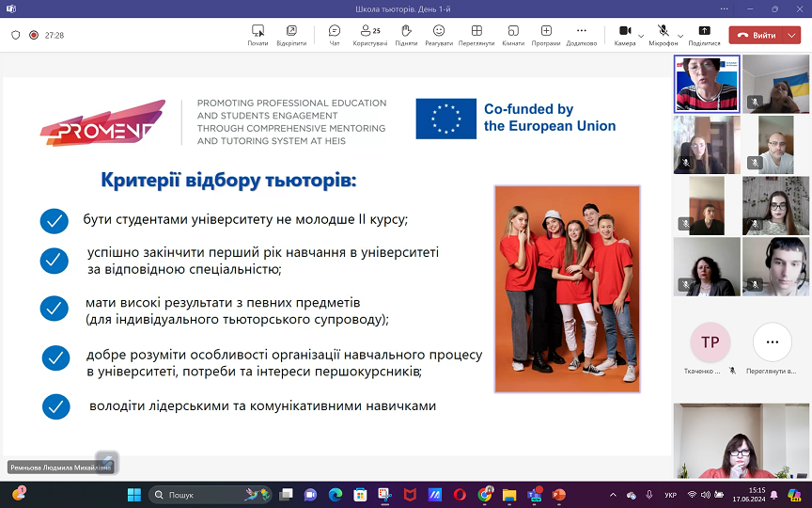The width and height of the screenshot is (812, 508).
Task: Toggle the camera (Камера) on
Action: click(x=624, y=35)
